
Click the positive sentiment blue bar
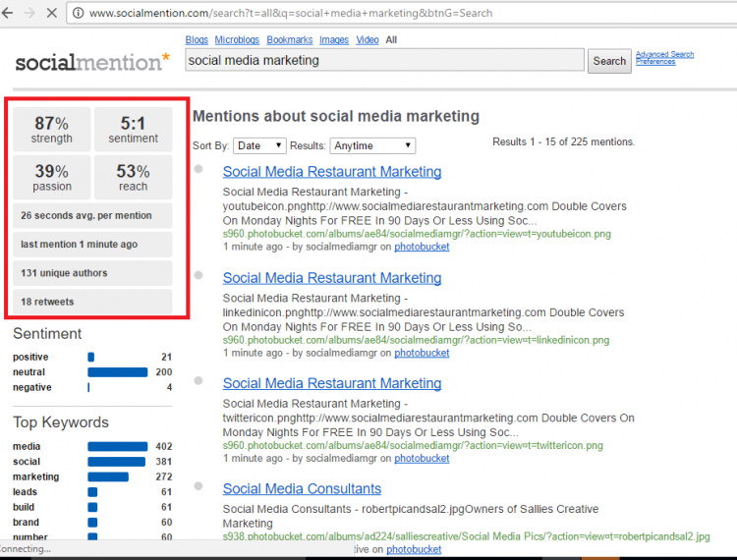coord(91,357)
